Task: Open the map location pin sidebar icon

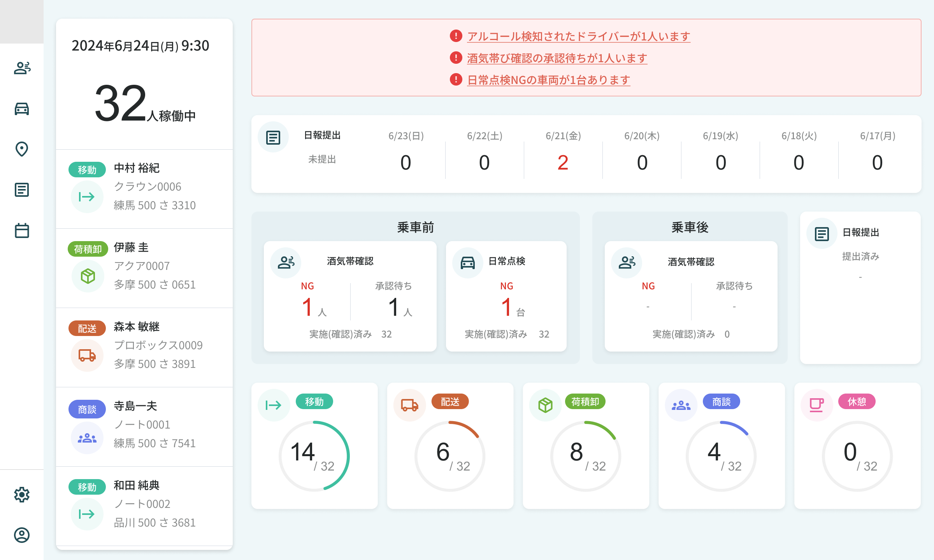Action: [22, 149]
